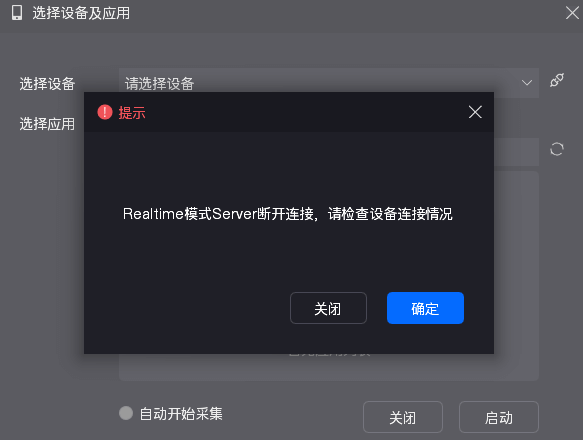The image size is (583, 440).
Task: Click 关闭 inside the 提示 dialog
Action: [328, 308]
